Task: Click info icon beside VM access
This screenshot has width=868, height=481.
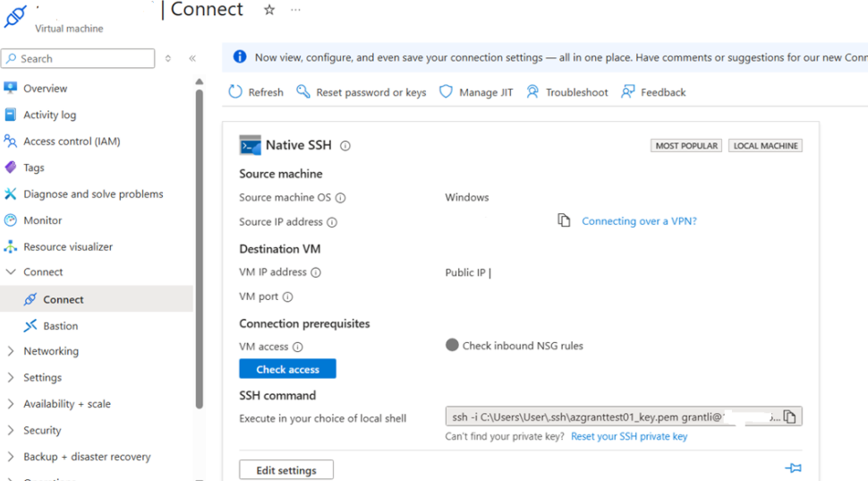Action: [x=297, y=347]
